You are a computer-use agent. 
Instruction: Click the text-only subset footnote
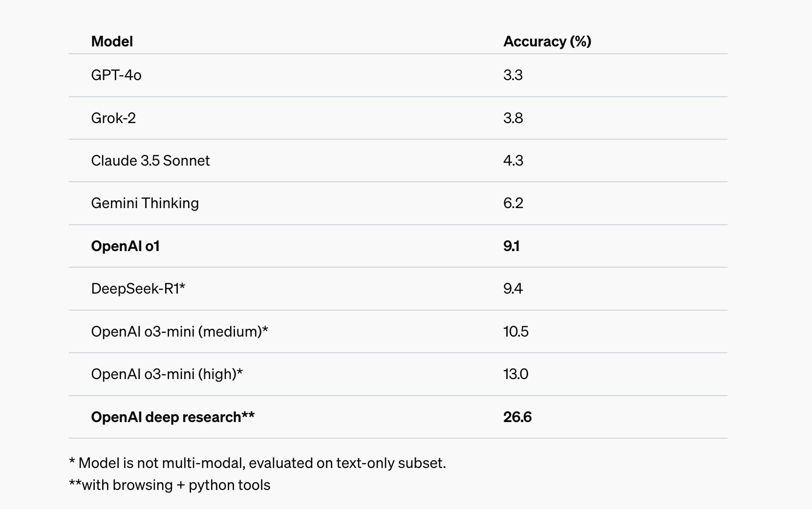(x=257, y=463)
